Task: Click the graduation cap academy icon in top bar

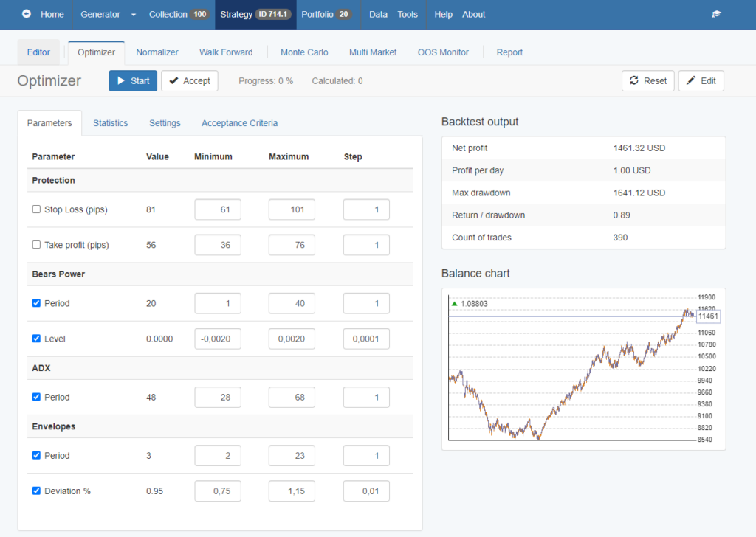Action: point(715,14)
